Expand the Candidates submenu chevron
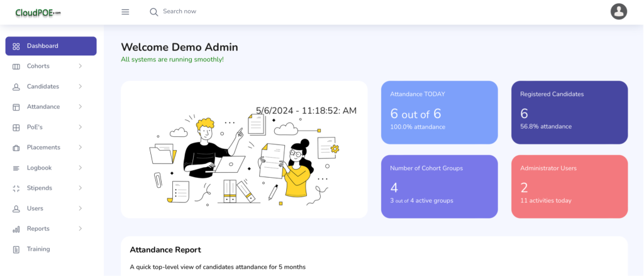The image size is (644, 277). click(80, 87)
